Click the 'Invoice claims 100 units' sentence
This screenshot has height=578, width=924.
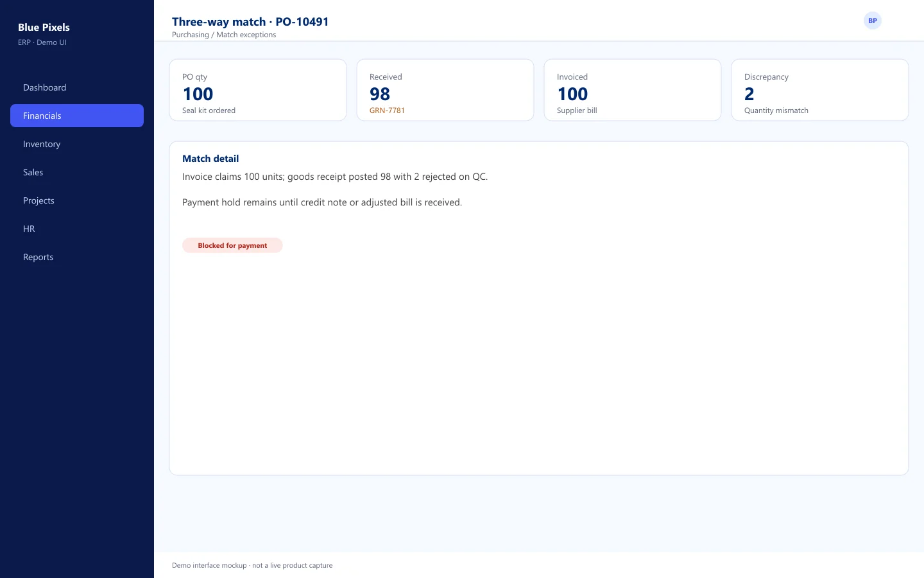pos(335,177)
